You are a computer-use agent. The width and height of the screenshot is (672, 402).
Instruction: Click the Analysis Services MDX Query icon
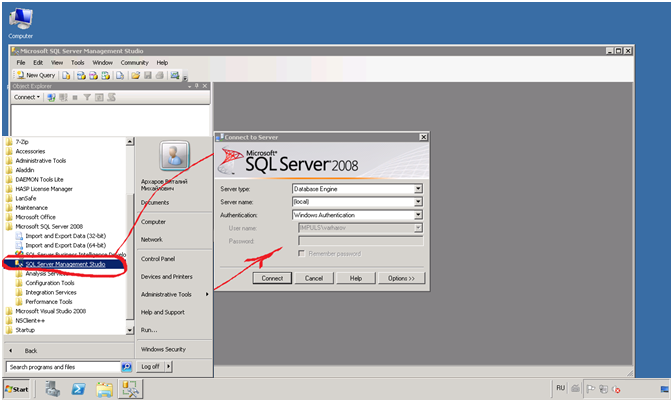(81, 75)
